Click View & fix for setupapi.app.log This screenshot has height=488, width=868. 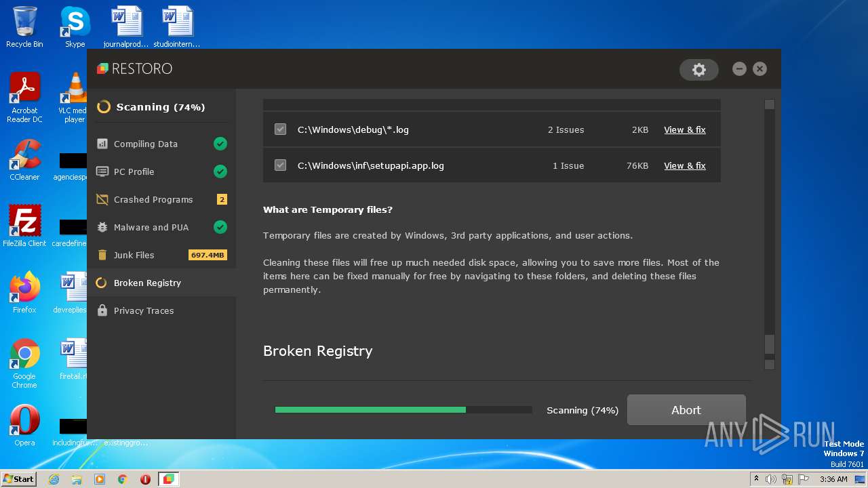click(685, 165)
